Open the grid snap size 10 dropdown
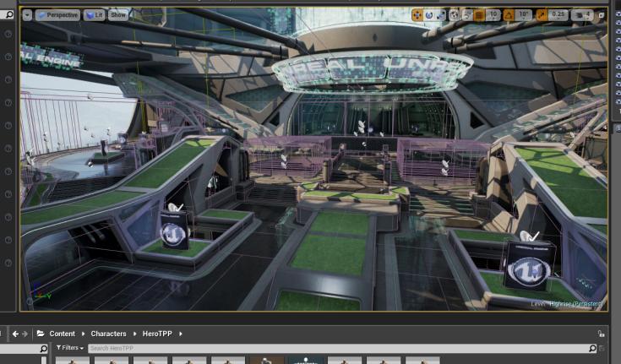This screenshot has height=364, width=621. pos(493,15)
